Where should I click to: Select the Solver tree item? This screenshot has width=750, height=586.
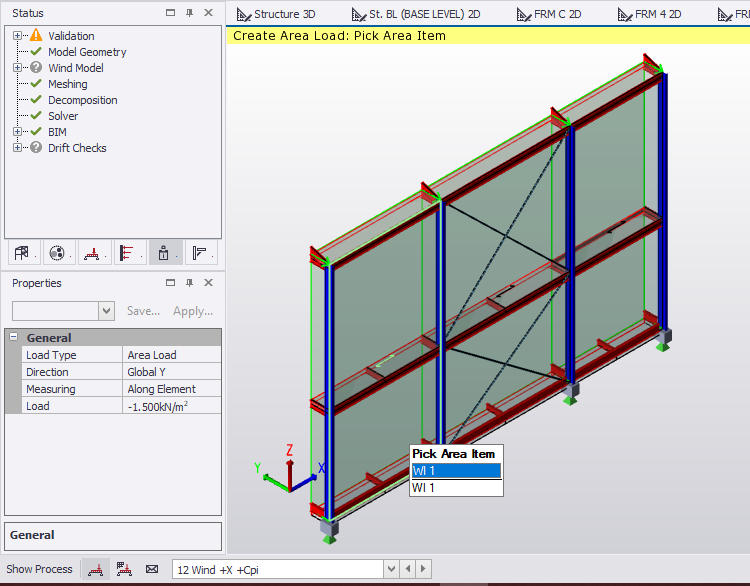(x=63, y=116)
